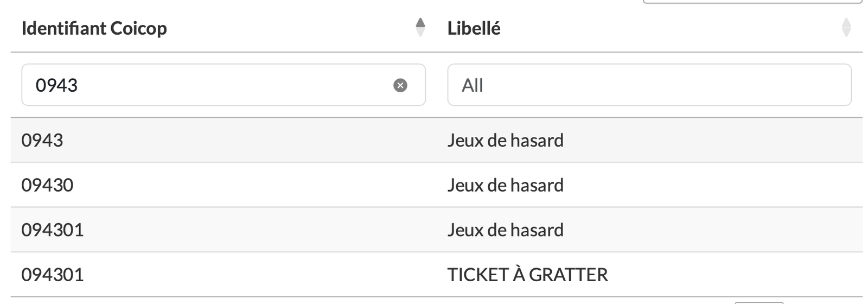Screen dimensions: 868x304
Task: Click Jeux de hasard label for code 0943
Action: coord(505,141)
